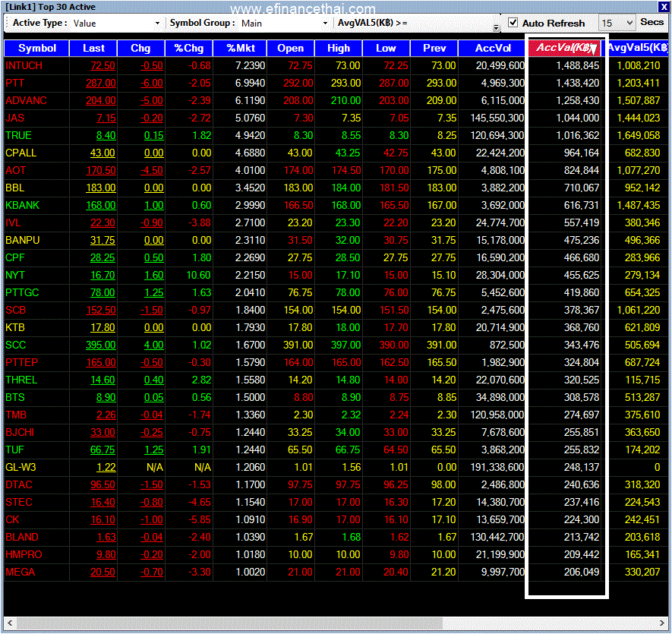Sort by the %Mkt column header
This screenshot has height=634, width=672.
pyautogui.click(x=241, y=48)
